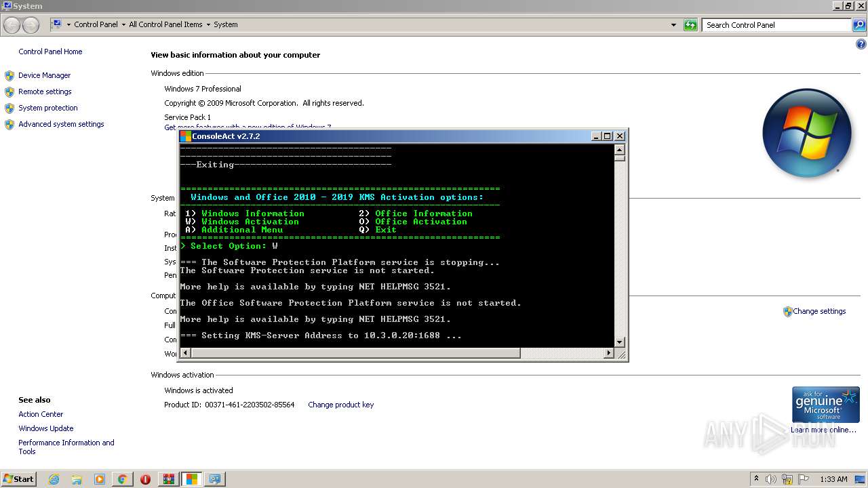Open Control Panel Home link
This screenshot has height=488, width=868.
pos(50,52)
